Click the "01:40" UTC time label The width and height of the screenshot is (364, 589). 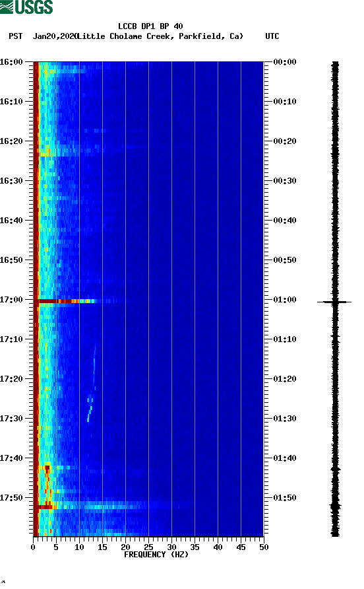tap(285, 458)
